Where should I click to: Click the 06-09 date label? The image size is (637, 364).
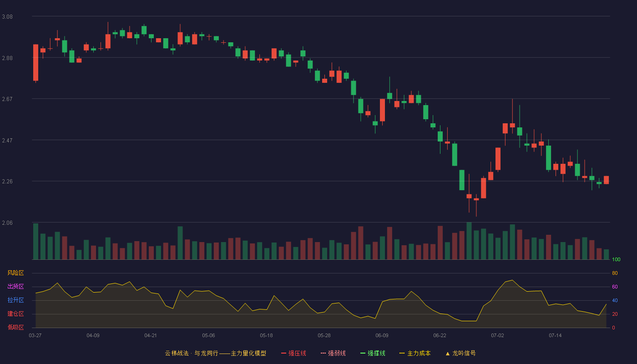coord(382,335)
